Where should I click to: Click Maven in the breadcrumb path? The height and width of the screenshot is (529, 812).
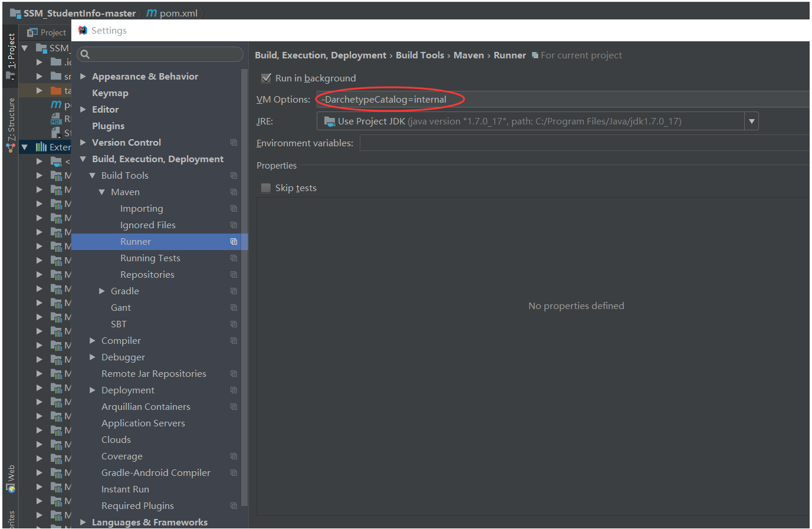tap(469, 55)
